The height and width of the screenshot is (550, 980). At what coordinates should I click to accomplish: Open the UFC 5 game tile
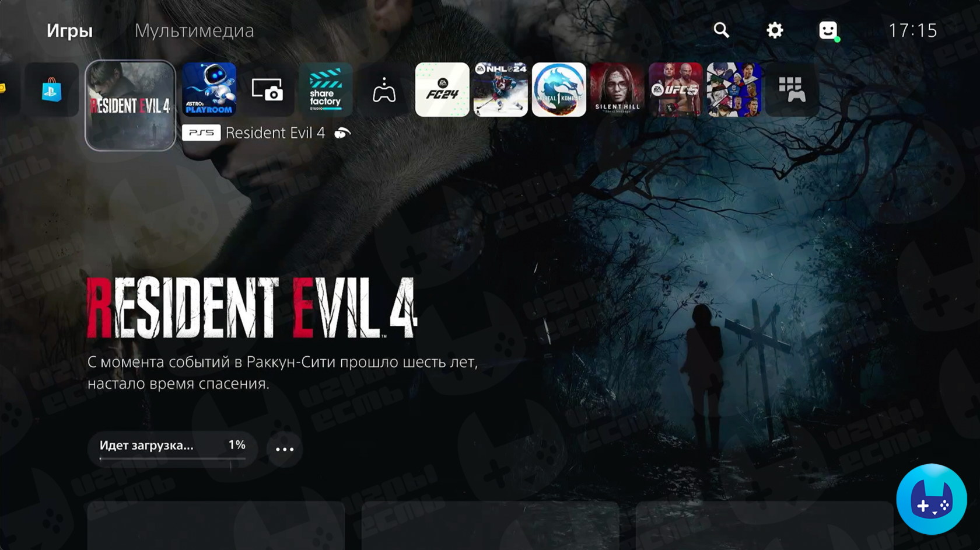pyautogui.click(x=675, y=90)
